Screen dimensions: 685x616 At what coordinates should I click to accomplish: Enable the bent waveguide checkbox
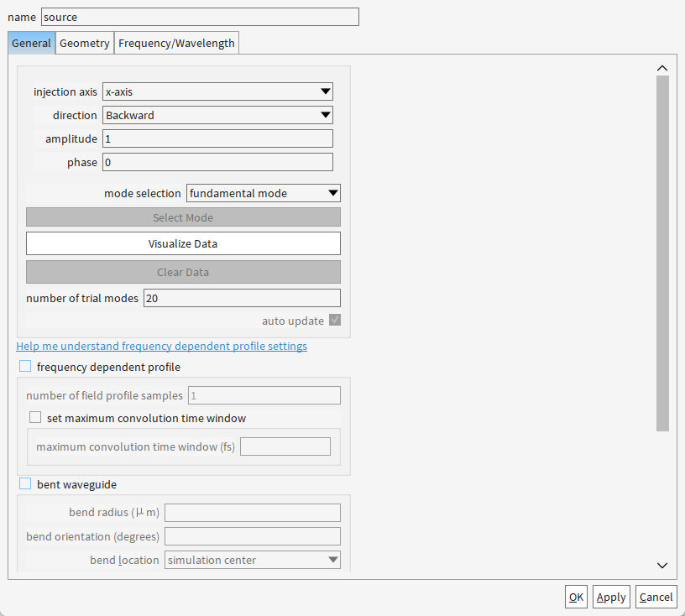[25, 483]
